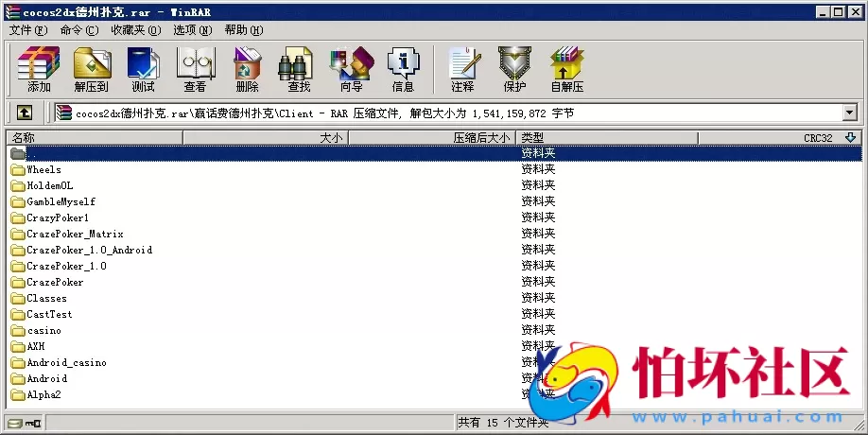Open the address path dropdown arrow
This screenshot has height=435, width=868.
coord(850,113)
